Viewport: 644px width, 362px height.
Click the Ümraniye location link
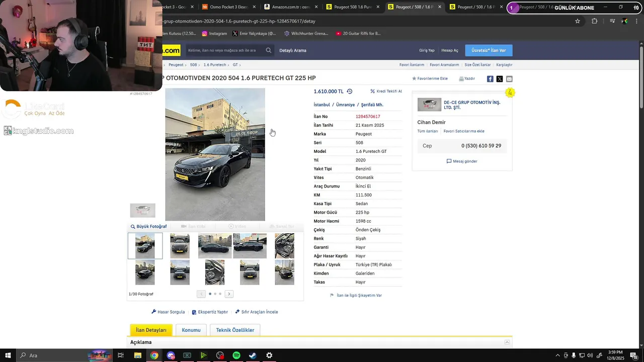[x=345, y=105]
